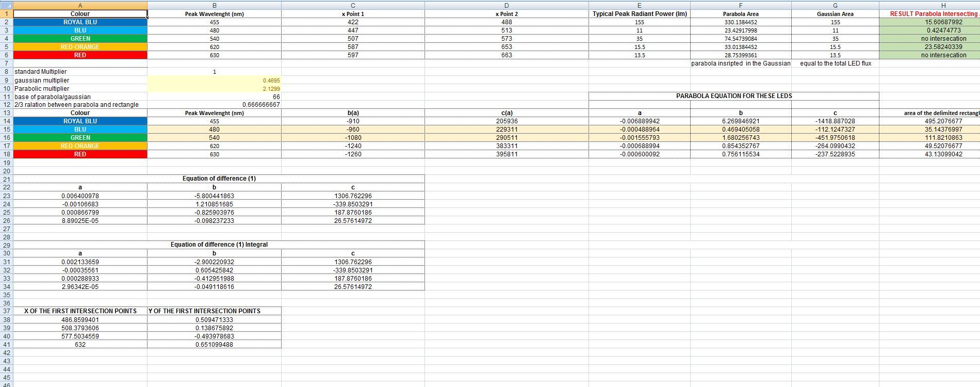Select row 7 header

[6, 63]
